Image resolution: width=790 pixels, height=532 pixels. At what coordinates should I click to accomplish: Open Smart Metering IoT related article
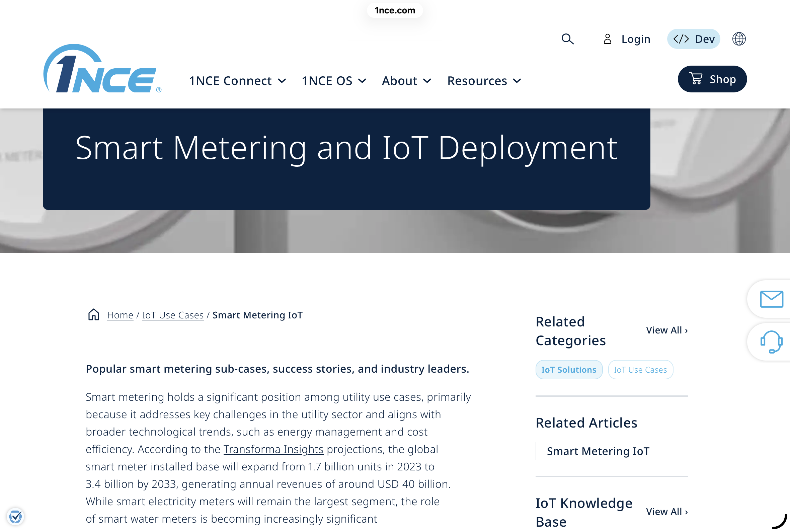tap(598, 451)
